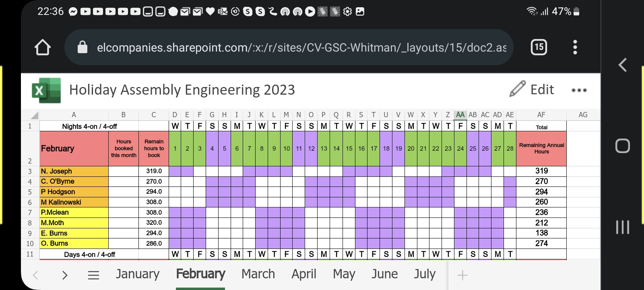
Task: Open the browser three-dot overflow menu
Action: (x=575, y=48)
